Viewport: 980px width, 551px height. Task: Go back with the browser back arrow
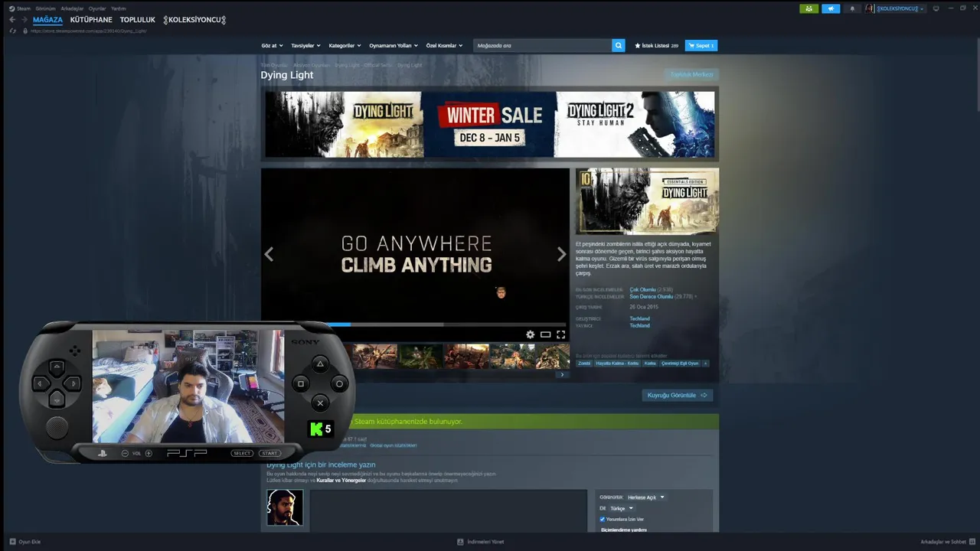click(x=12, y=20)
